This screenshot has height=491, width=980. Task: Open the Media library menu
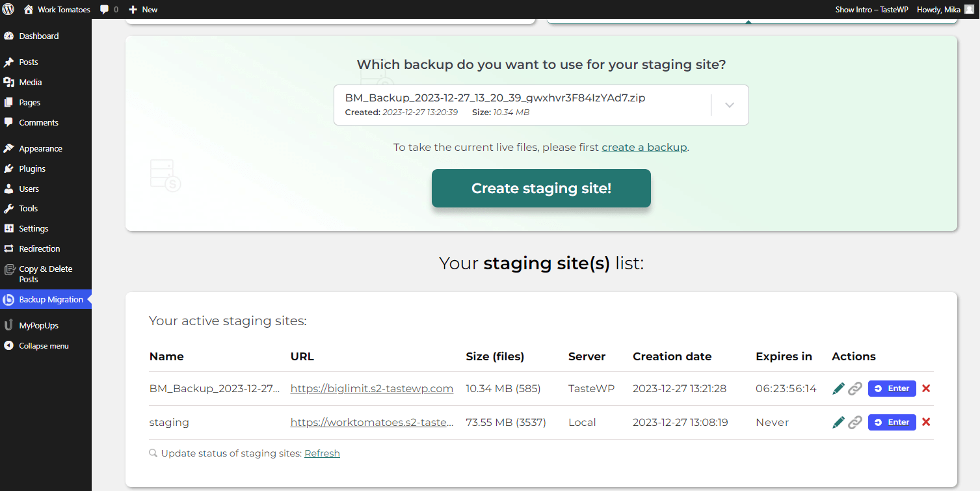point(46,83)
